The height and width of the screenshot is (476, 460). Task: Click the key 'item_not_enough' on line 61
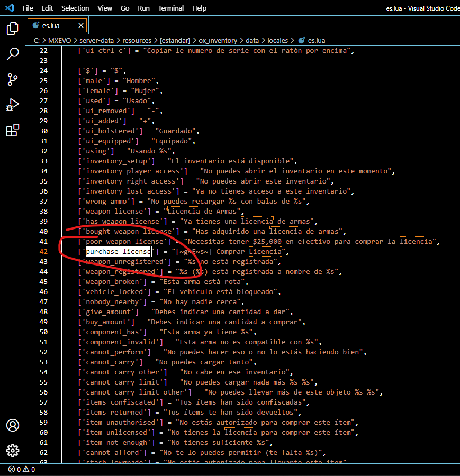pos(116,443)
